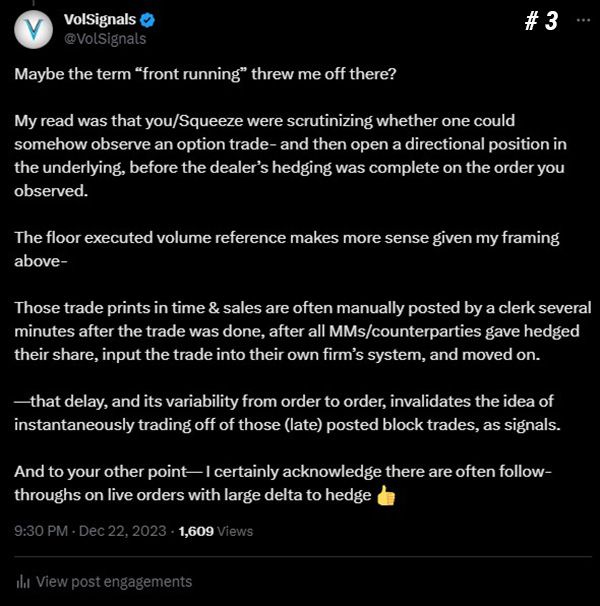The image size is (600, 606).
Task: Click the Dec 22, 2023 date
Action: pyautogui.click(x=135, y=533)
